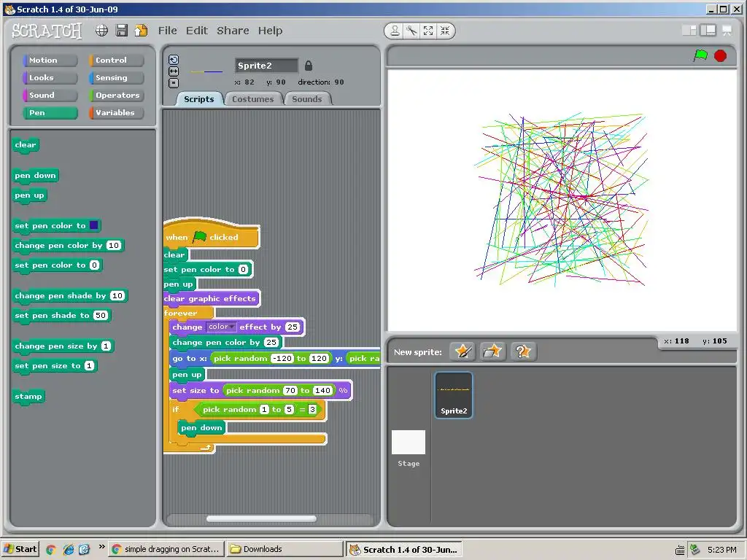This screenshot has width=747, height=560.
Task: Select the grow sprite tool
Action: [428, 31]
